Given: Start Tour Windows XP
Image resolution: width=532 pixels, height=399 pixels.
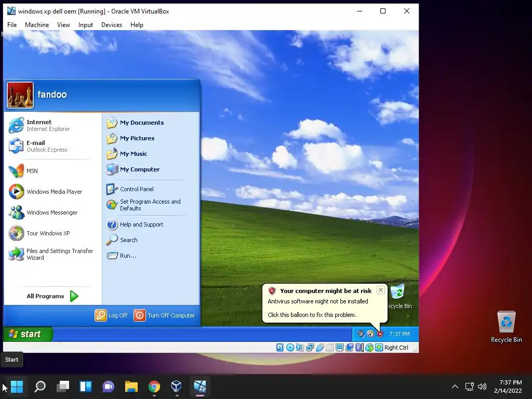Looking at the screenshot, I should [52, 233].
